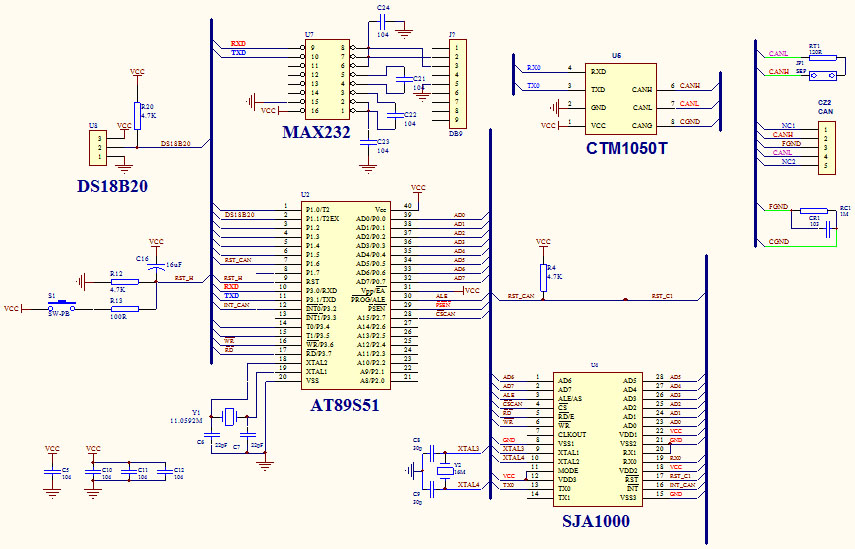The image size is (855, 549).
Task: Click the S1 SW-PB push button switch
Action: pyautogui.click(x=61, y=305)
